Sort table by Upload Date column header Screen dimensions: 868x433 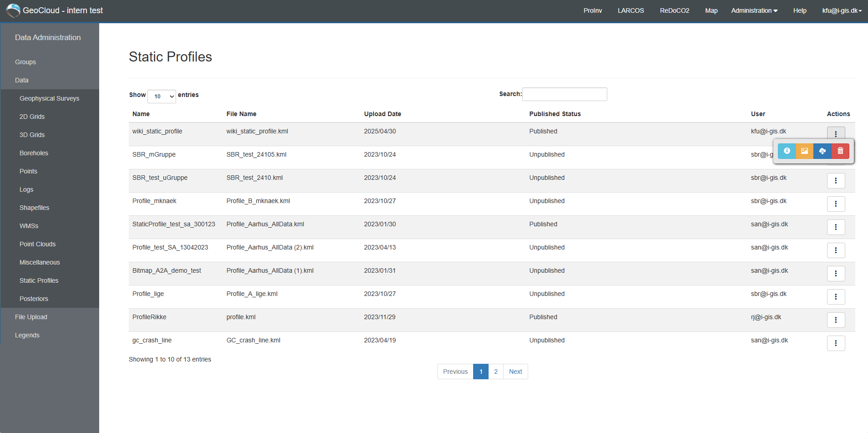383,114
